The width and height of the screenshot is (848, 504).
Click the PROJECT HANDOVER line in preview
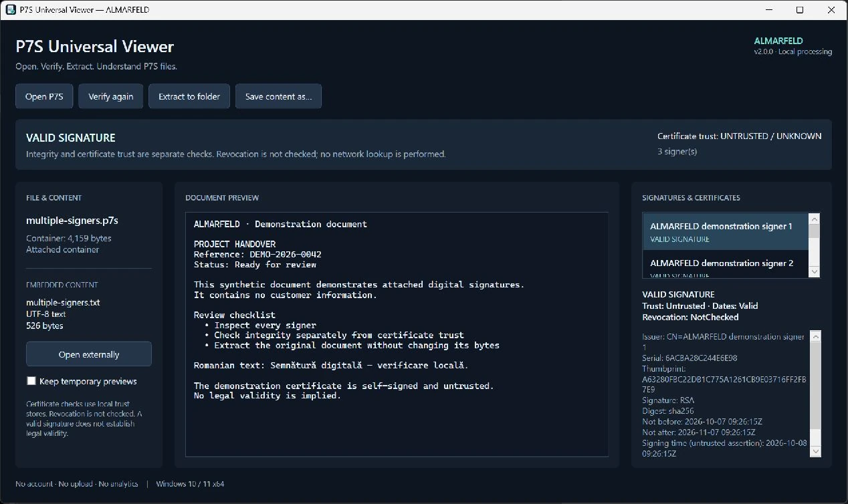point(235,245)
